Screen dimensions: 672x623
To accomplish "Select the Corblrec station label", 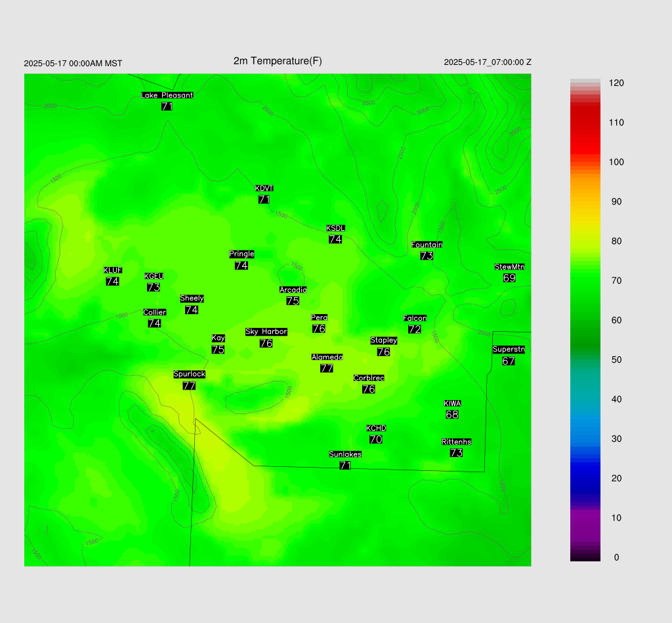I will (x=369, y=378).
